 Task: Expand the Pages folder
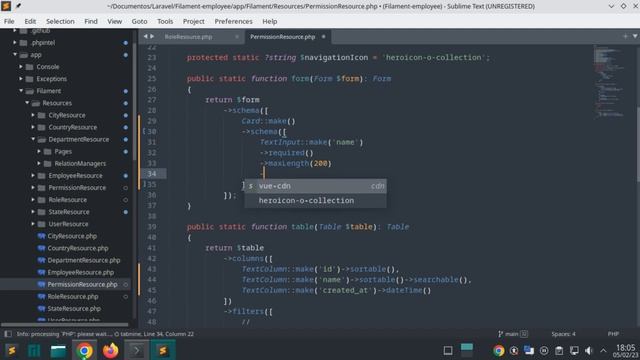[39, 151]
